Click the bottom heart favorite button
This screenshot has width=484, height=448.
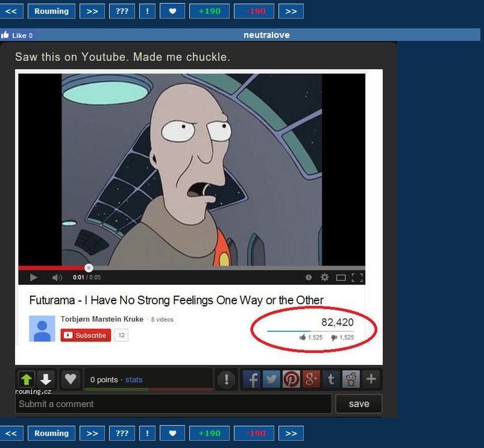pyautogui.click(x=172, y=434)
